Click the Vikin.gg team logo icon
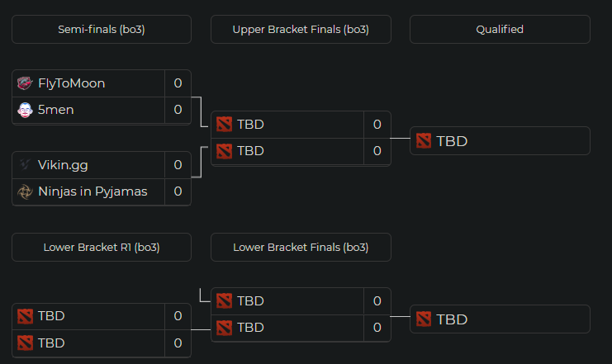This screenshot has width=612, height=364. [x=25, y=165]
